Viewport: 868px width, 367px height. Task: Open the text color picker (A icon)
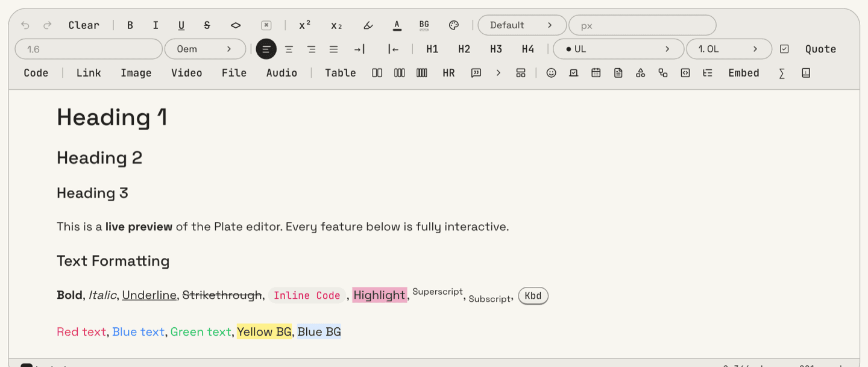pos(397,25)
